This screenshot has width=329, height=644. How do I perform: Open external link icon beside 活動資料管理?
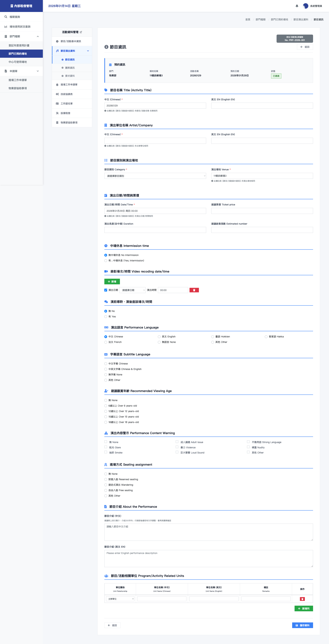click(81, 32)
